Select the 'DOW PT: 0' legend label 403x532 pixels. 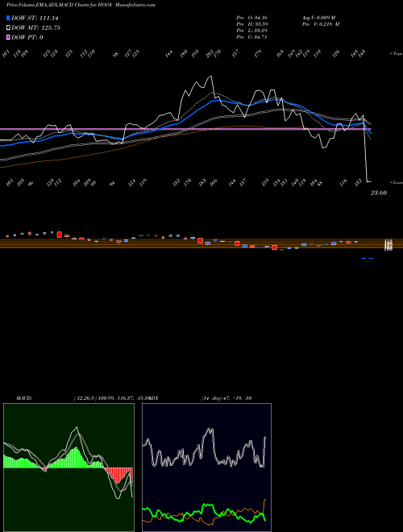(x=27, y=37)
